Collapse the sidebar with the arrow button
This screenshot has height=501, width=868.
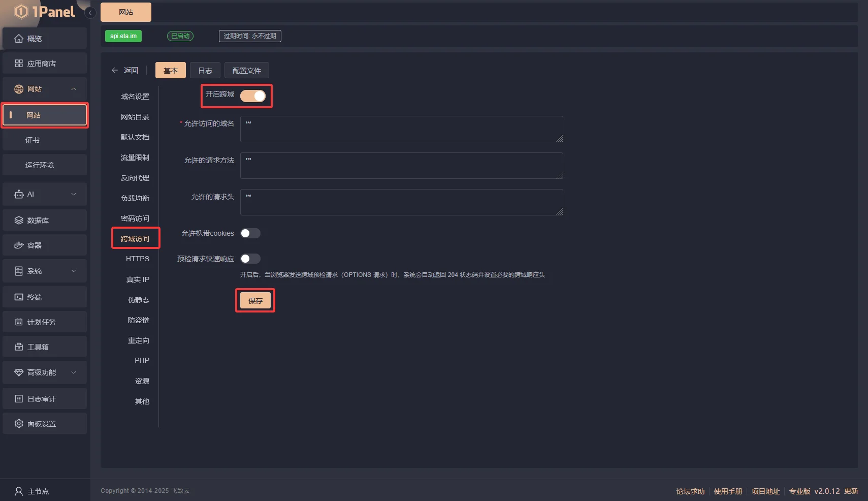click(x=90, y=13)
